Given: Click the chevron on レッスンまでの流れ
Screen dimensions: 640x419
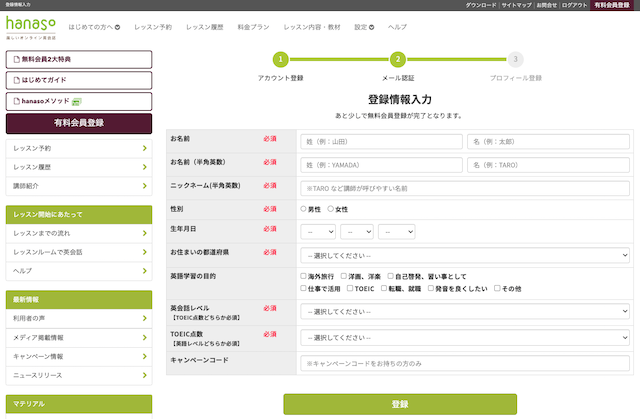Looking at the screenshot, I should (x=144, y=233).
